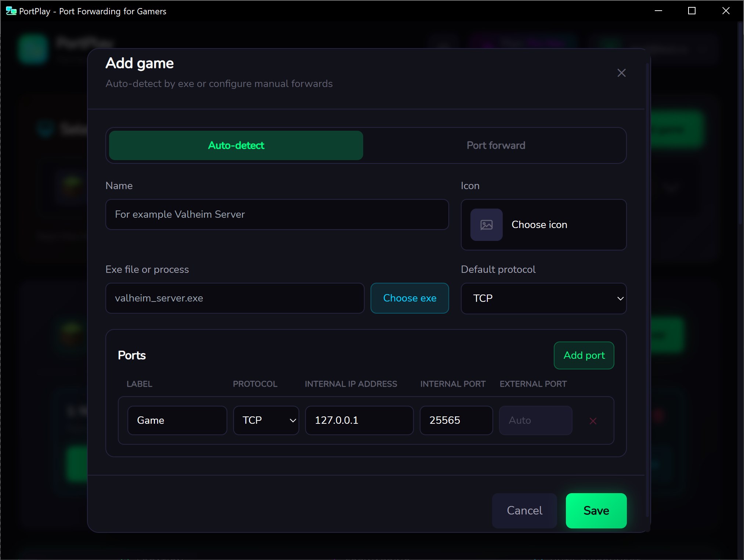Save the new game configuration
This screenshot has height=560, width=744.
point(596,511)
